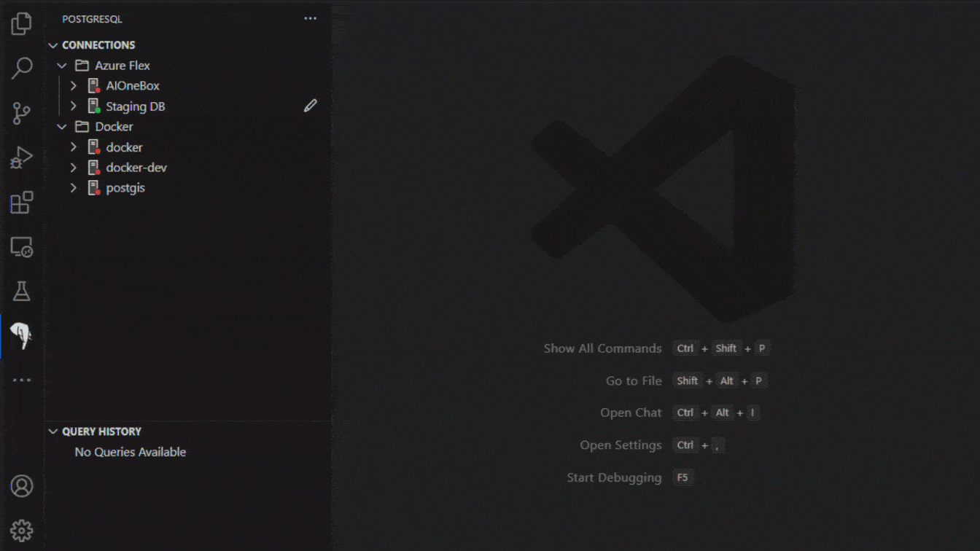980x551 pixels.
Task: Select the AIOneBox connection
Action: [x=131, y=85]
